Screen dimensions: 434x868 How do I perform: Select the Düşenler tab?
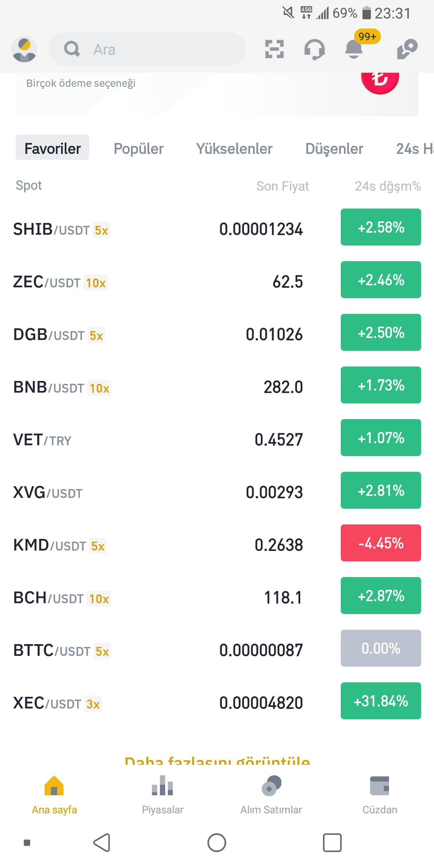(334, 148)
